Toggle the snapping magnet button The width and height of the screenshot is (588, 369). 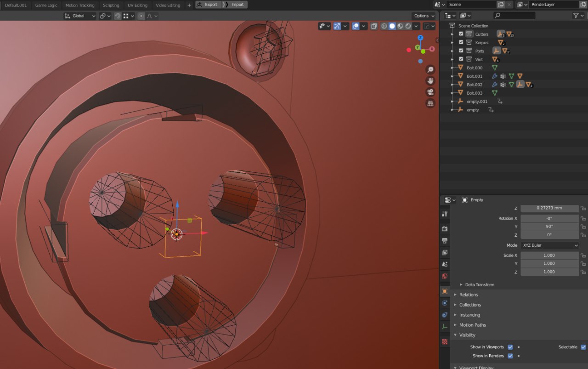[x=118, y=16]
